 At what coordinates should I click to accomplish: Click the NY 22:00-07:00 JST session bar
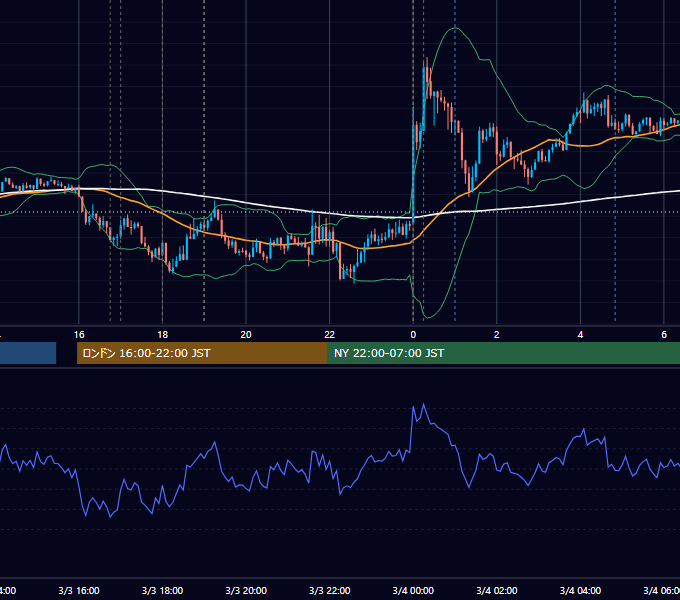(x=504, y=353)
